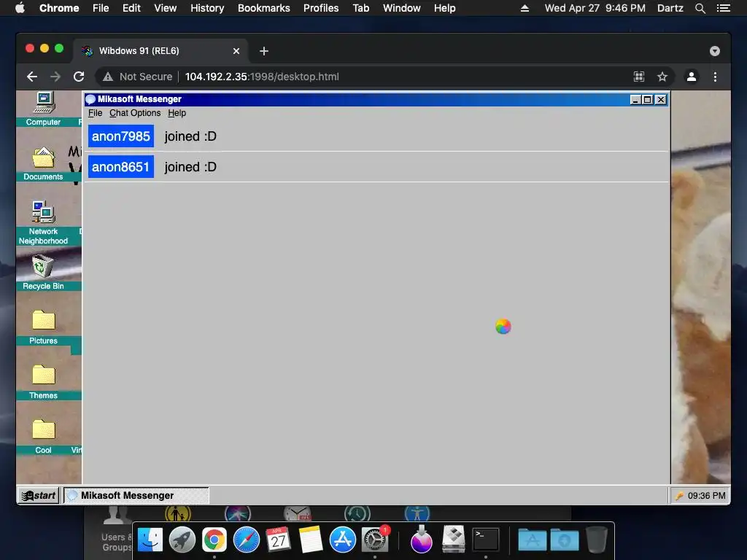
Task: Click the Chrome address bar URL
Action: (x=262, y=77)
